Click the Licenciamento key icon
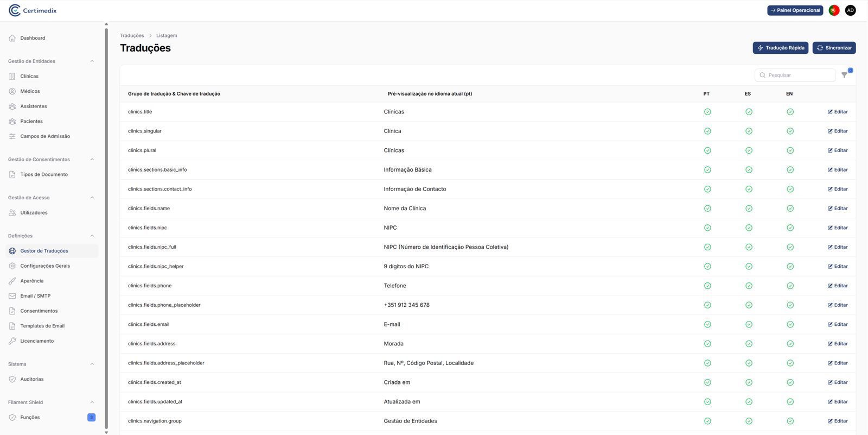Screen dimensions: 868x435 point(12,341)
